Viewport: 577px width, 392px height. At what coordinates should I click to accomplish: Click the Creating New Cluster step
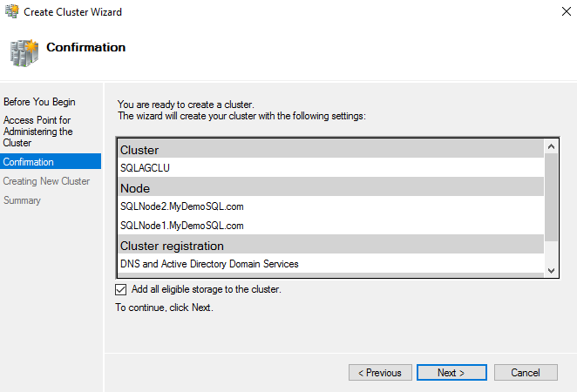click(46, 181)
